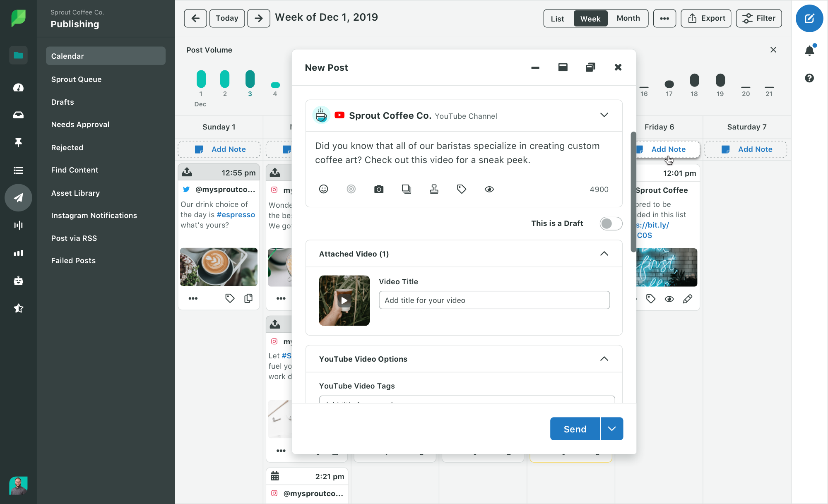This screenshot has width=828, height=504.
Task: Select the Week view tab
Action: tap(590, 18)
